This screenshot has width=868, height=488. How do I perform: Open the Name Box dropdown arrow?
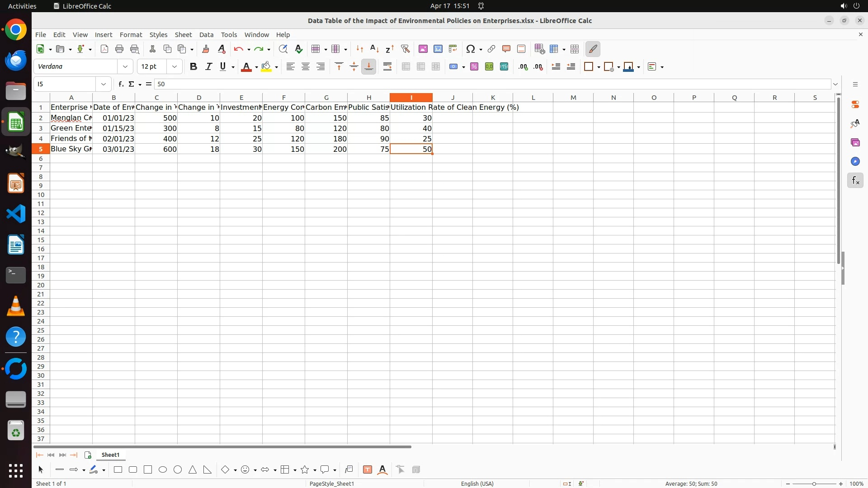tap(104, 84)
